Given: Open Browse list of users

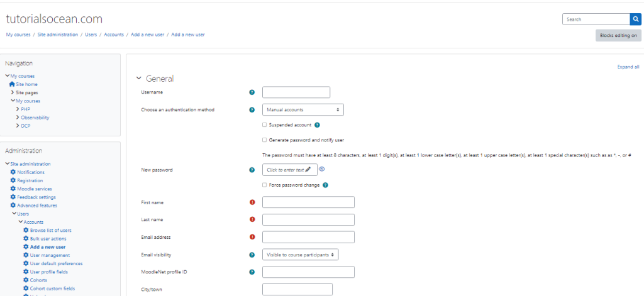Looking at the screenshot, I should click(50, 231).
